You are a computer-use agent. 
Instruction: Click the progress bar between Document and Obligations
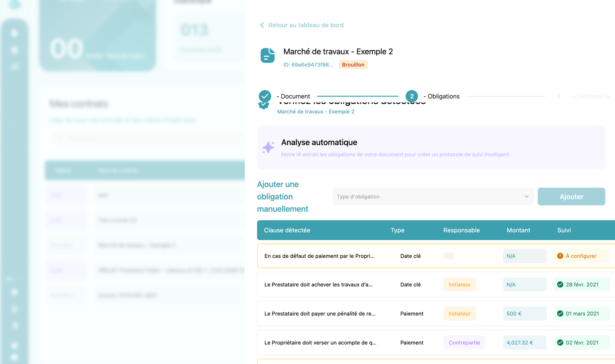pos(357,96)
